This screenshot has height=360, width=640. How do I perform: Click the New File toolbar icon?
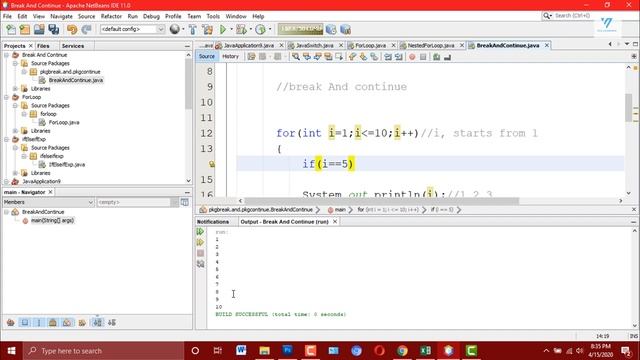pyautogui.click(x=11, y=29)
